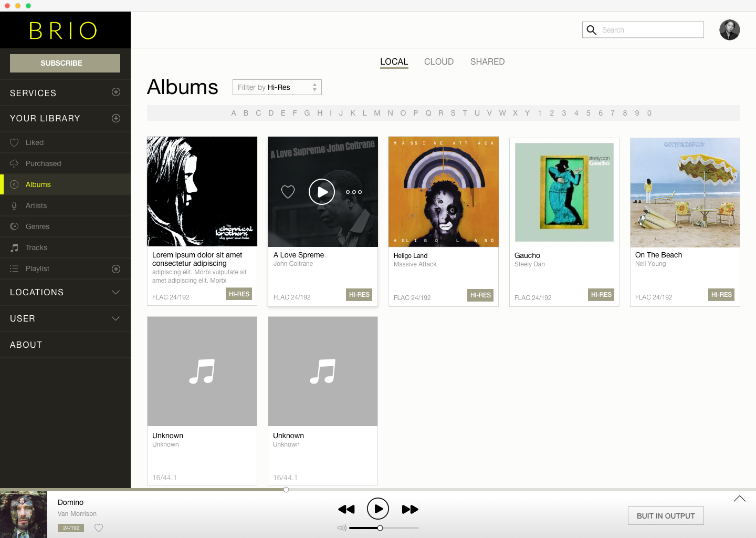Click the Buit In Output button
The height and width of the screenshot is (538, 756).
[x=666, y=516]
